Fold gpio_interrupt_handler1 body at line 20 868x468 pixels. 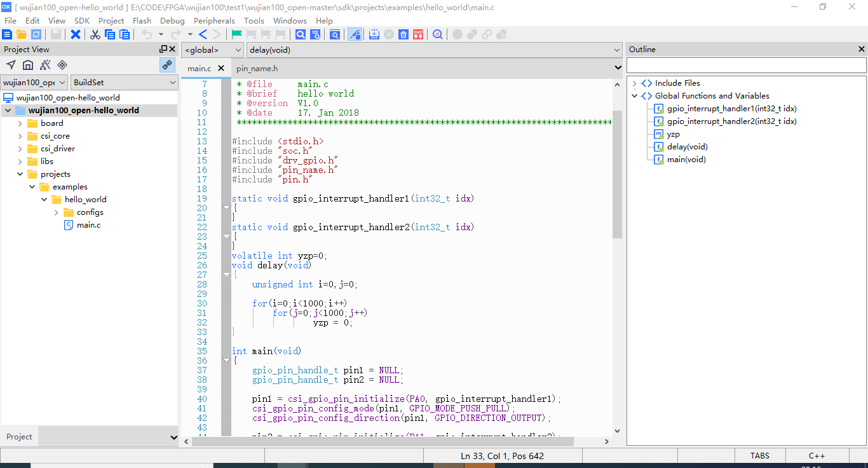[227, 208]
